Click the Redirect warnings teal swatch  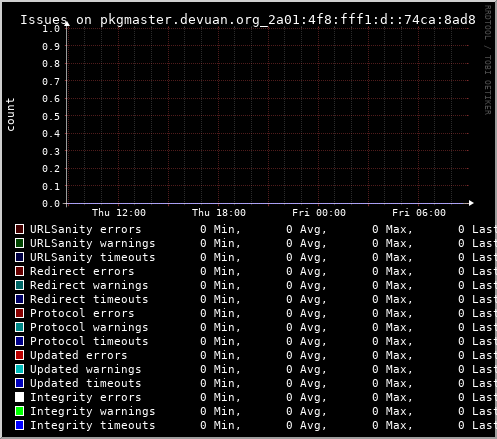tap(20, 285)
